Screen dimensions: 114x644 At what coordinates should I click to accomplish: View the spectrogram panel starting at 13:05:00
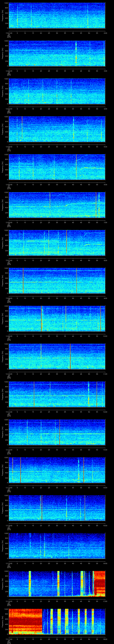point(57,167)
